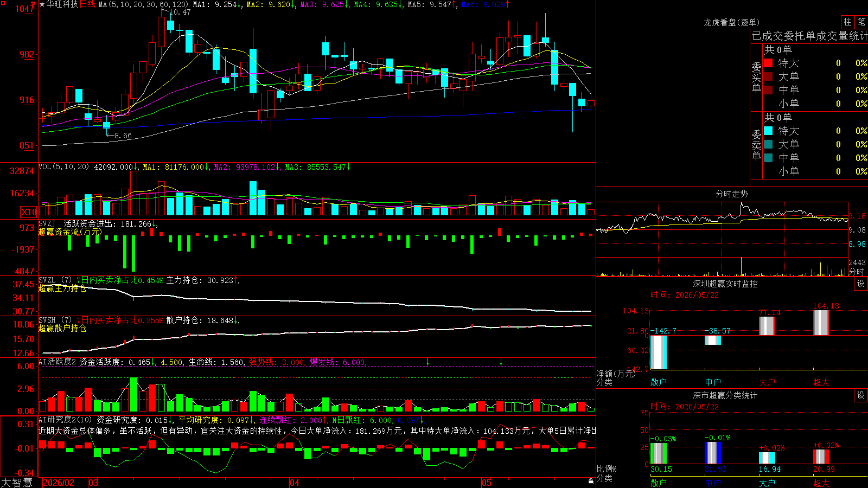Click the 20.99 超大 ratio bar
This screenshot has width=868, height=488.
(821, 457)
